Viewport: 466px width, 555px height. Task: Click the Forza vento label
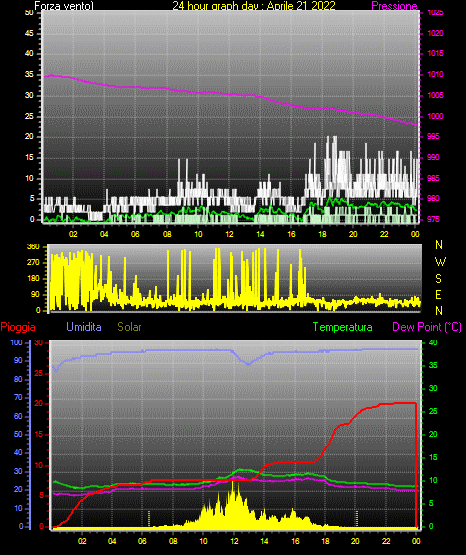tap(64, 6)
